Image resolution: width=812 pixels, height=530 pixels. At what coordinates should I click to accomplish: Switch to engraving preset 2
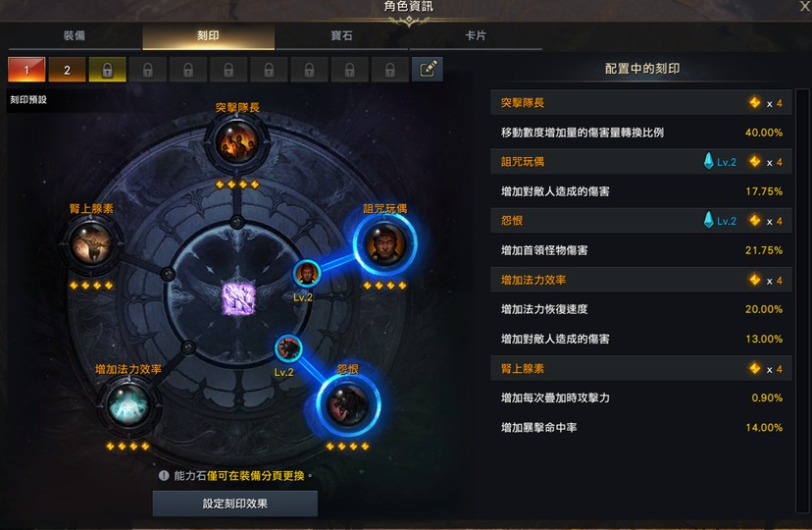67,70
